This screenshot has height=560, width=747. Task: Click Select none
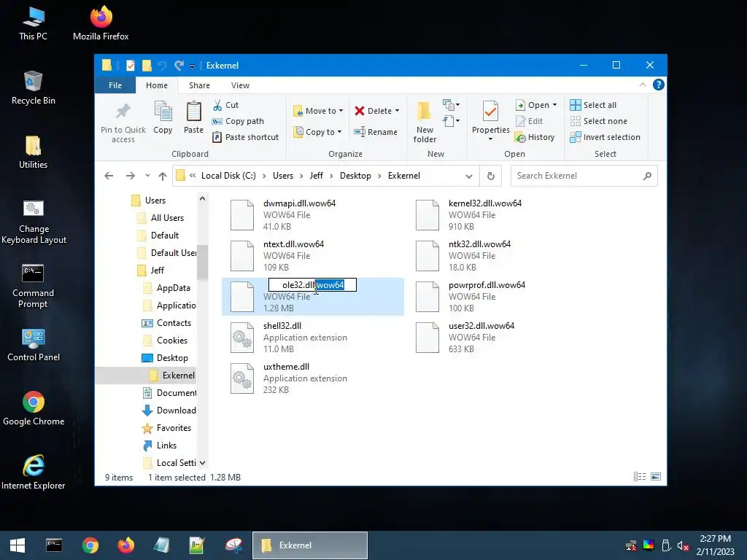(599, 121)
